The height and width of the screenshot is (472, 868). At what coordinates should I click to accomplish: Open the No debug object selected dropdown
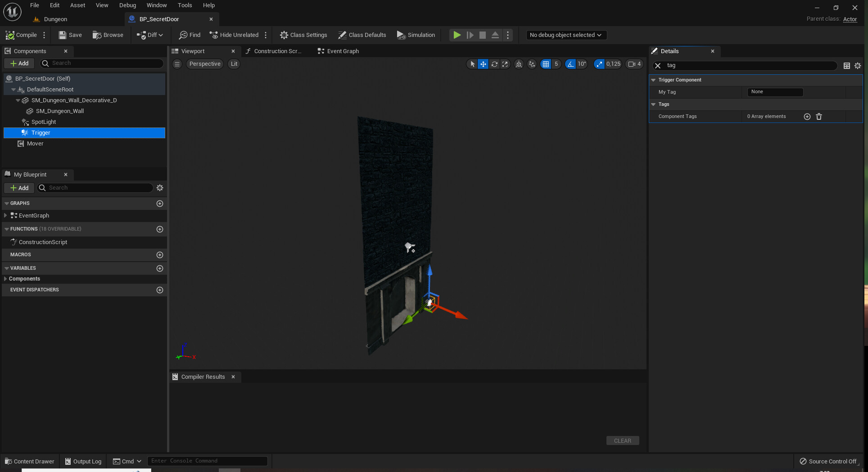[565, 35]
